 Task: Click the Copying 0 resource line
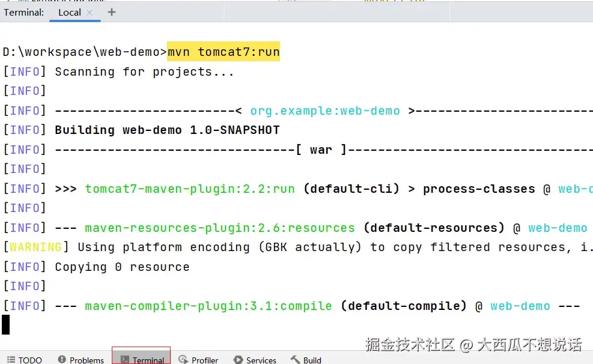coord(122,267)
